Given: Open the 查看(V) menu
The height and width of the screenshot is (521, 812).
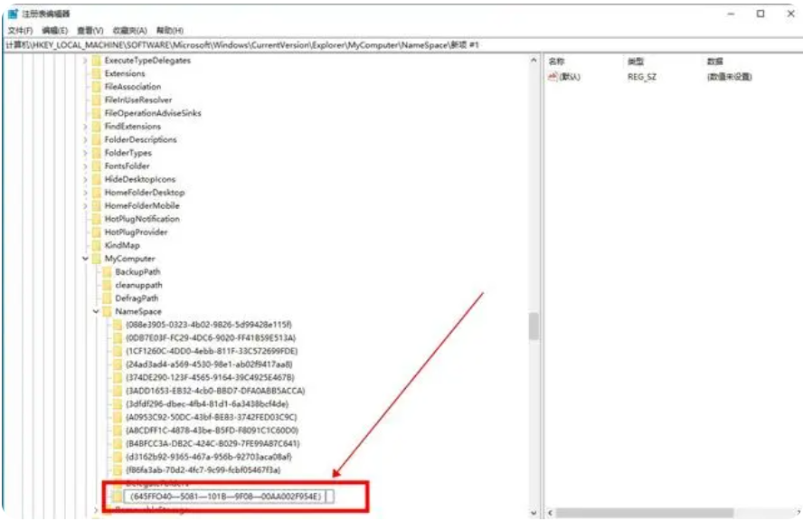Looking at the screenshot, I should point(90,31).
